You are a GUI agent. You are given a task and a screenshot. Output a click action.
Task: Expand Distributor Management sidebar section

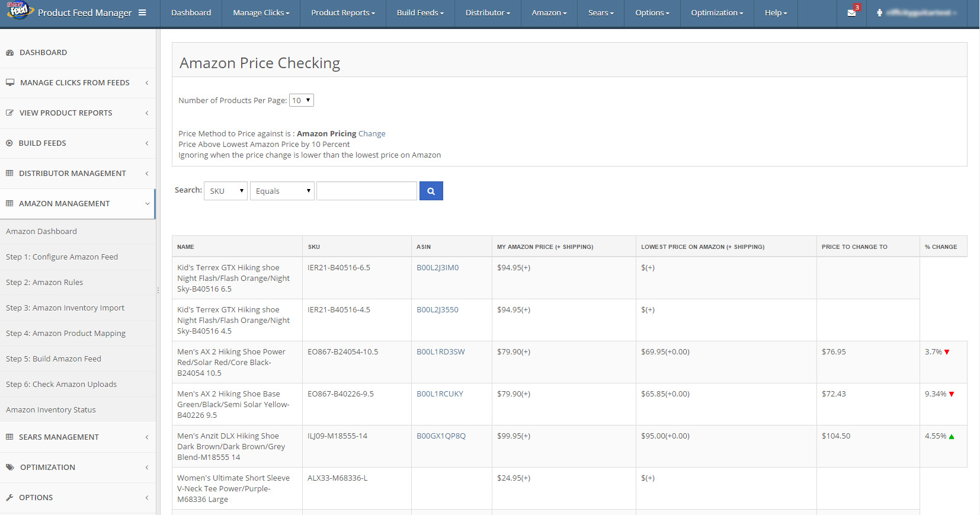coord(78,174)
